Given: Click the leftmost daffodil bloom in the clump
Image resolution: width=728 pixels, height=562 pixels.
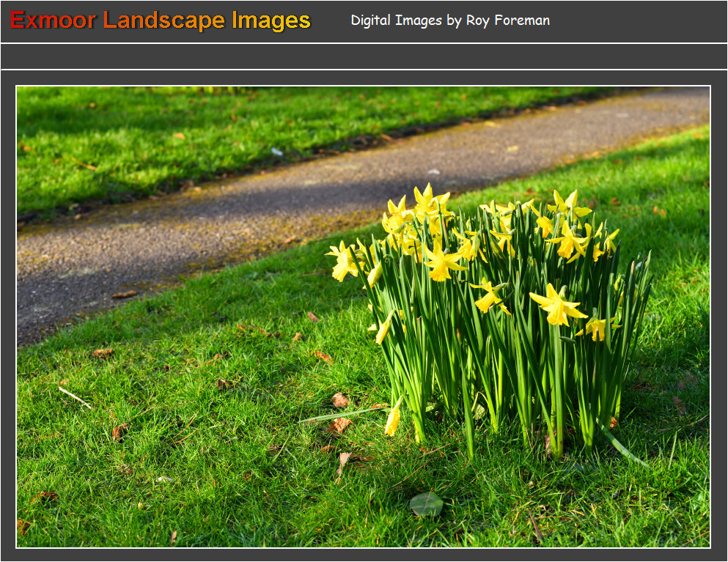Looking at the screenshot, I should [342, 262].
